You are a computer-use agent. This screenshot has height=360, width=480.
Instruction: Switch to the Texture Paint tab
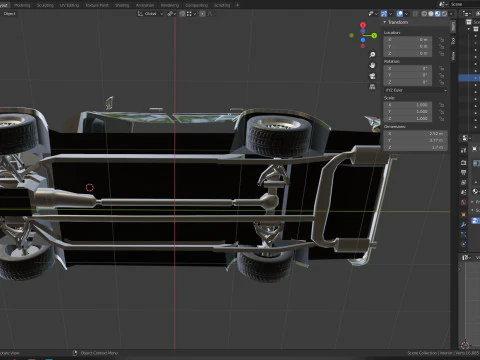click(97, 5)
